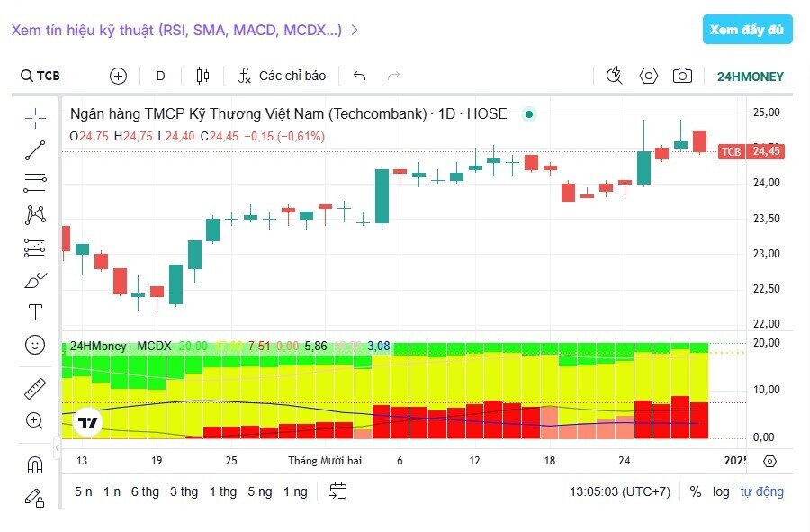810x532 pixels.
Task: Click the 25,00 price scale value
Action: pos(766,113)
